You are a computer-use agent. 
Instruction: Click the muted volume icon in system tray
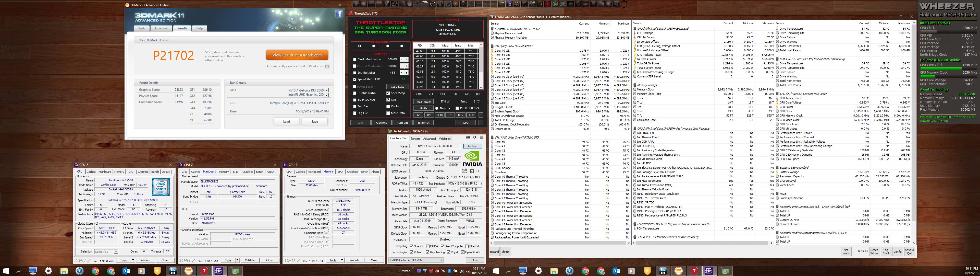tap(468, 271)
